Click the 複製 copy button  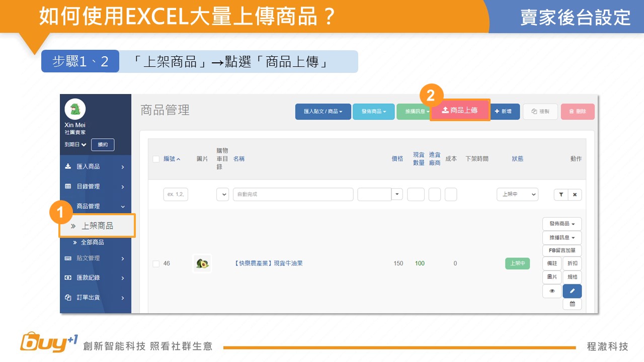[x=540, y=112]
